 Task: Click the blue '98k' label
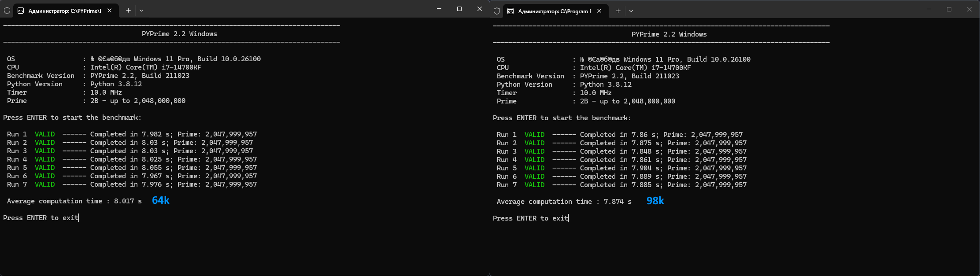[x=655, y=201]
